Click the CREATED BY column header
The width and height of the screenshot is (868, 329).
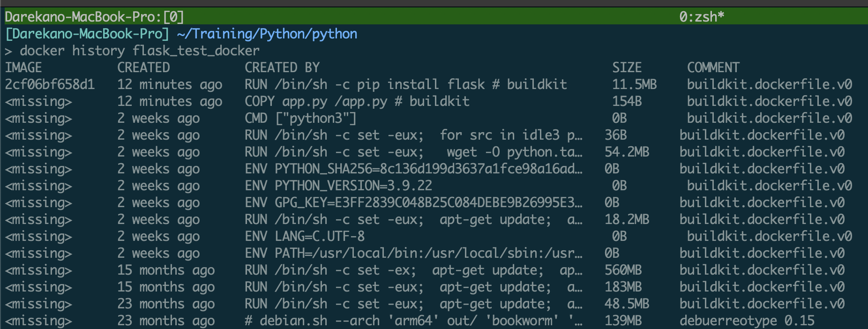point(282,67)
